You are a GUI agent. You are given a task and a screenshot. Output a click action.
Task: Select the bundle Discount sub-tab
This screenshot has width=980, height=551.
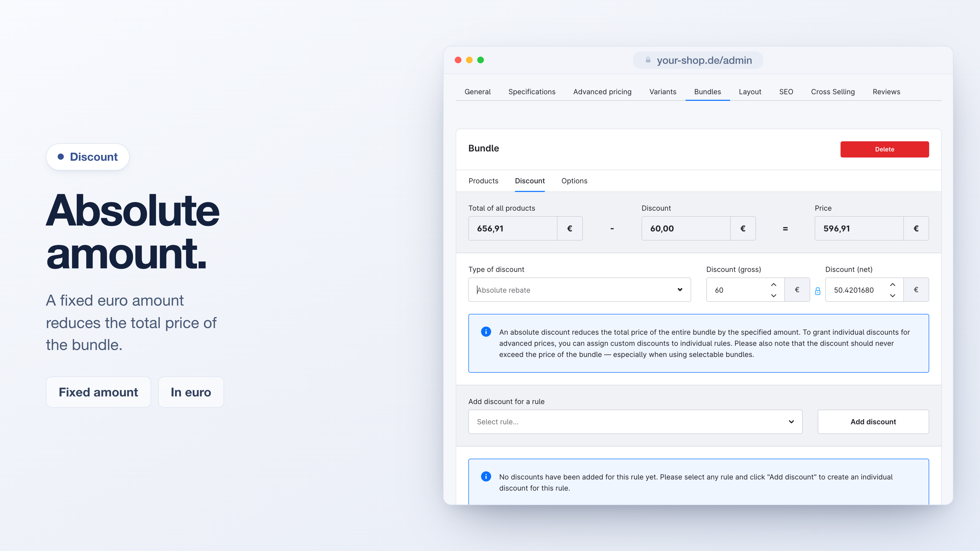(x=530, y=181)
